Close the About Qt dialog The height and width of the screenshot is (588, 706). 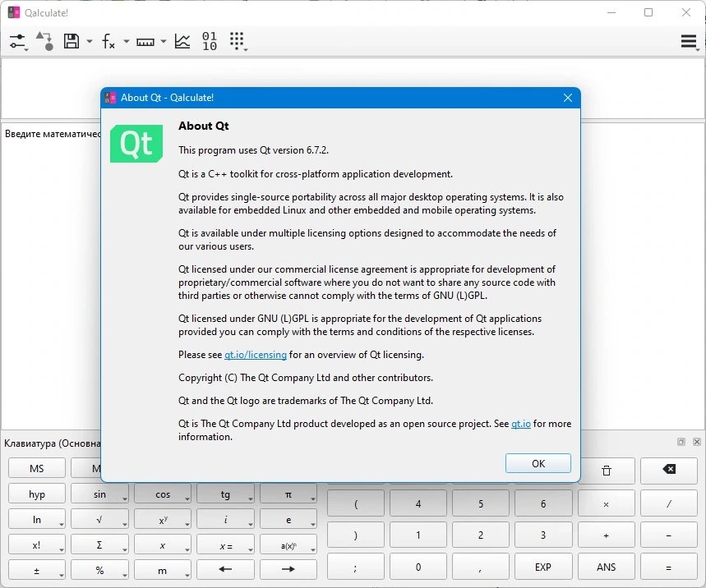click(568, 98)
